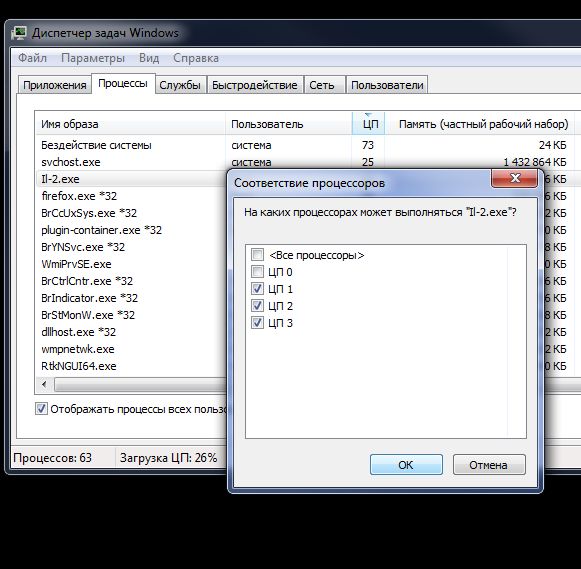Click the Загрузка ЦП: 26% status entry
This screenshot has width=581, height=569.
(x=169, y=458)
